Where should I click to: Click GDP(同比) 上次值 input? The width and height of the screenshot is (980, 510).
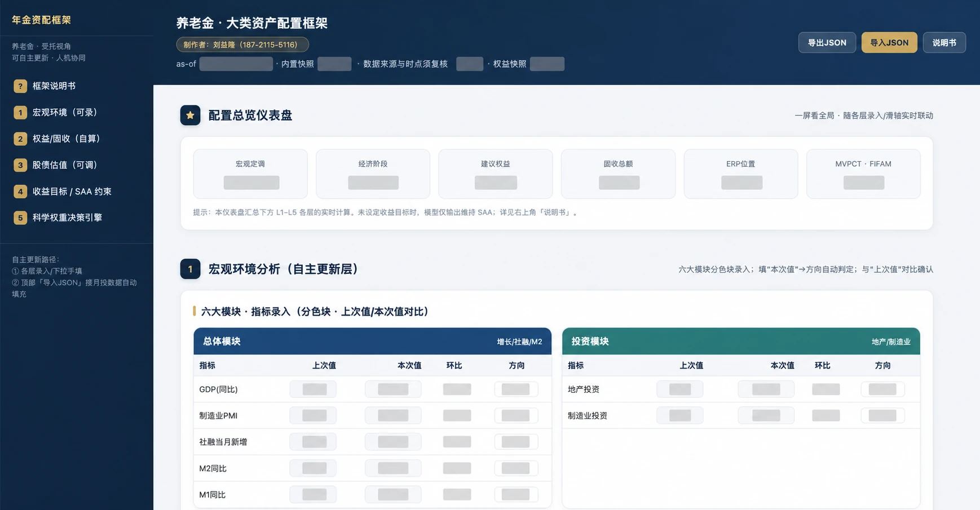coord(313,389)
